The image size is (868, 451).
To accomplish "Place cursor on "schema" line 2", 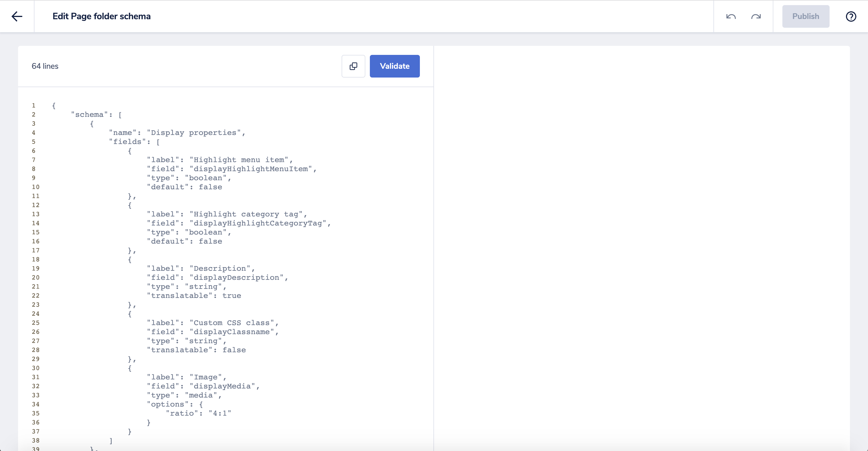I will click(x=89, y=115).
